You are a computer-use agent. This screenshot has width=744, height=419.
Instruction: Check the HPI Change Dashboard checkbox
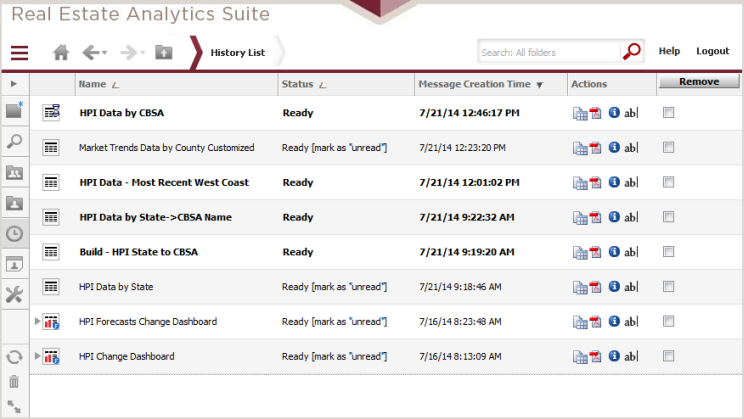pyautogui.click(x=669, y=356)
